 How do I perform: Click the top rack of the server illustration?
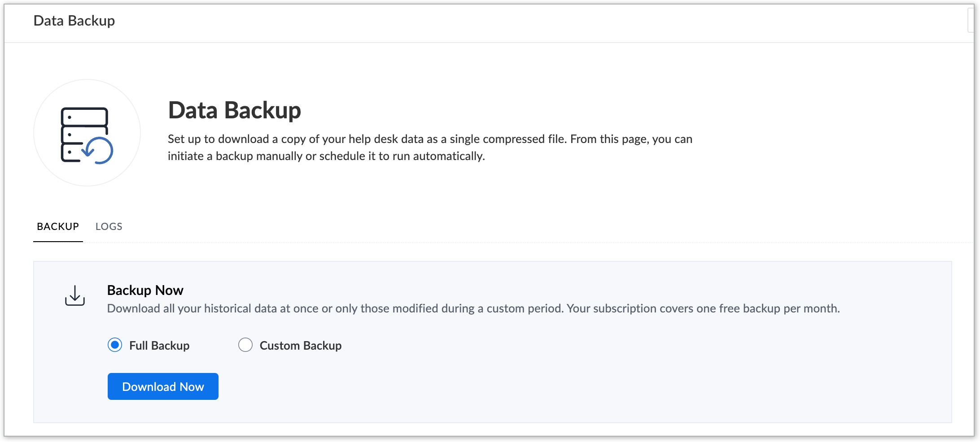tap(84, 117)
